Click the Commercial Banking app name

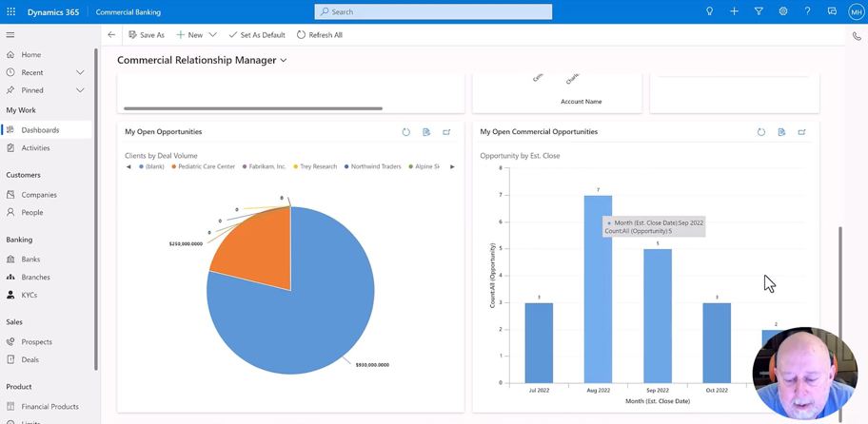(128, 11)
